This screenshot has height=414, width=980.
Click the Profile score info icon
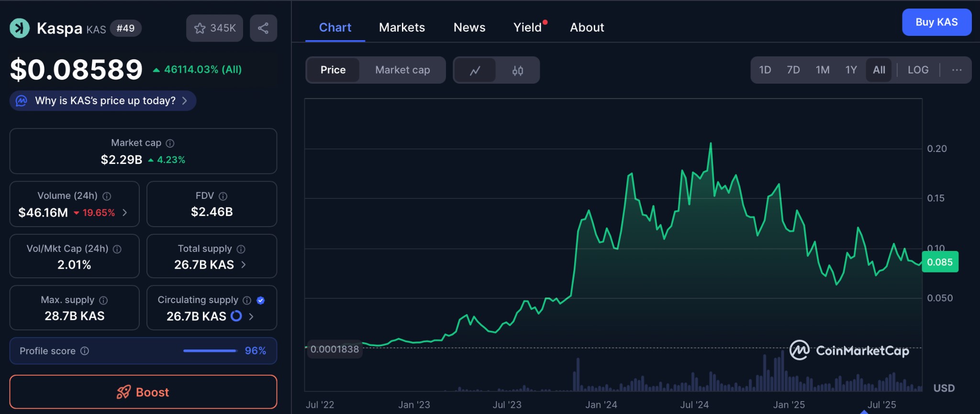click(85, 351)
